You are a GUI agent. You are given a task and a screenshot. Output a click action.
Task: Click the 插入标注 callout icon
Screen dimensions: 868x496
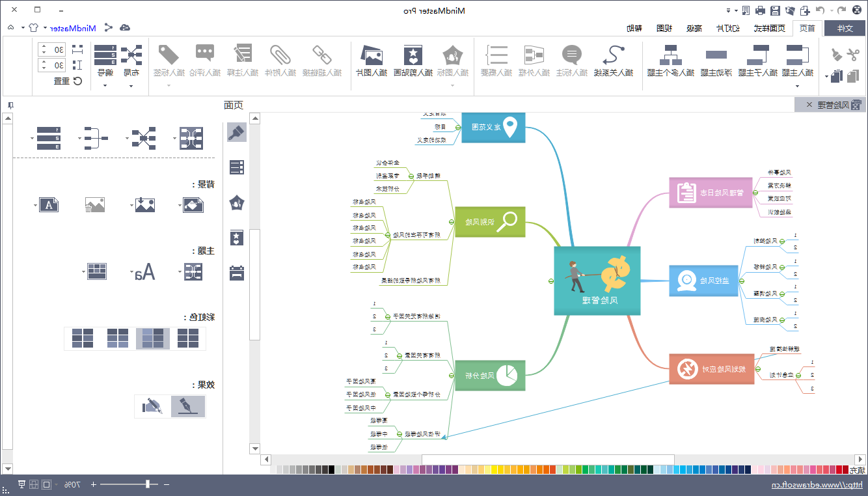coord(572,55)
